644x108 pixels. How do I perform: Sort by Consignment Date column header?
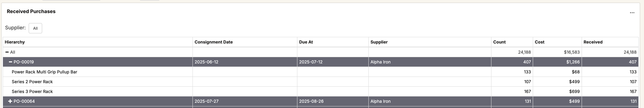click(x=214, y=42)
